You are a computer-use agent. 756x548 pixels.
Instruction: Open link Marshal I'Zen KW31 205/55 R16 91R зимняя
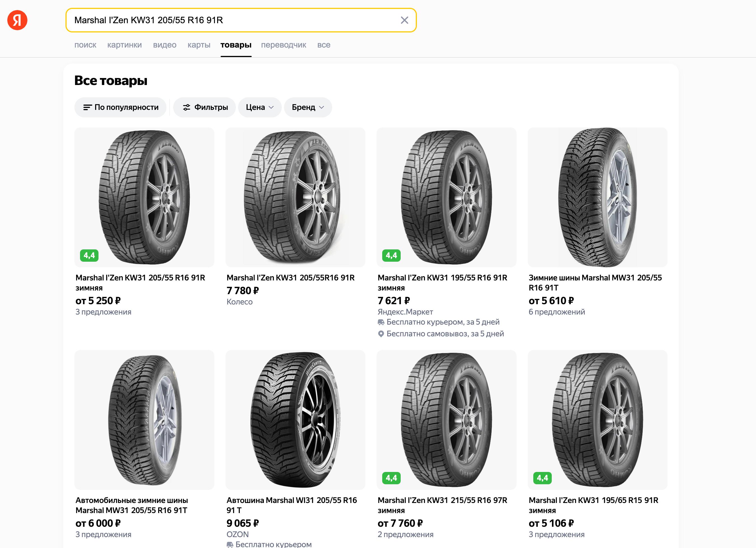(140, 282)
